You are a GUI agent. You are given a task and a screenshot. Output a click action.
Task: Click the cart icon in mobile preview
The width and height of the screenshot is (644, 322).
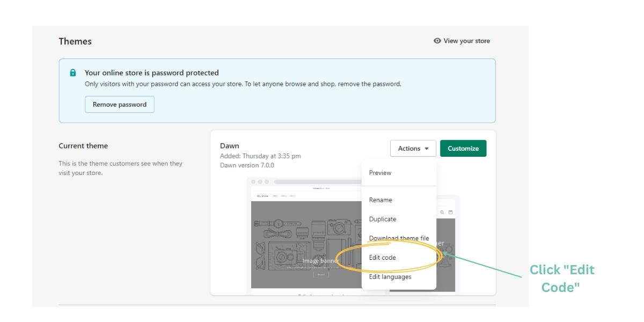(x=451, y=213)
